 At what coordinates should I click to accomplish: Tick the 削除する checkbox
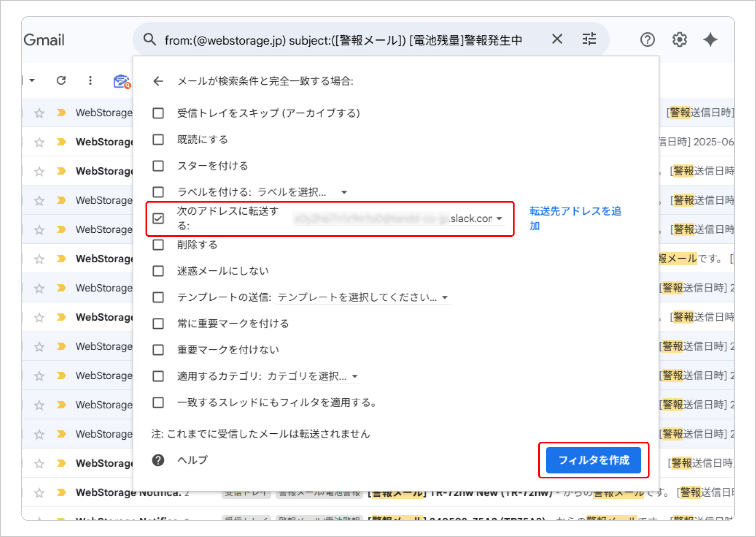click(x=158, y=245)
